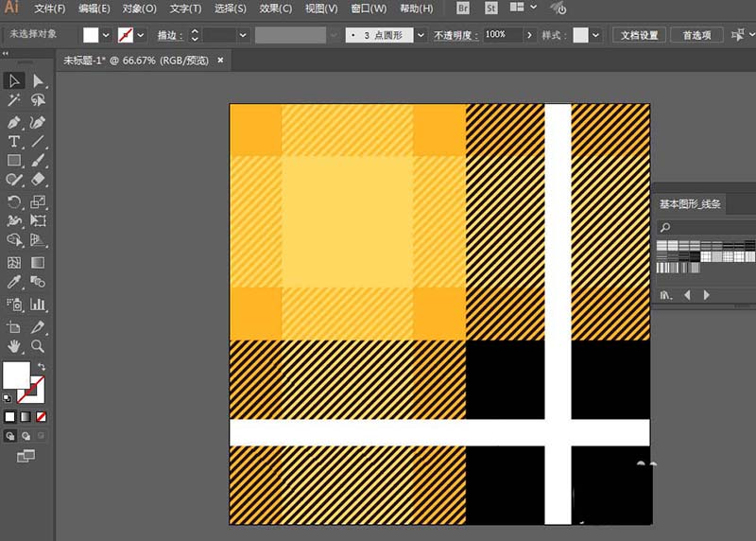Image resolution: width=756 pixels, height=541 pixels.
Task: Set the None (red slash) color mode
Action: (41, 416)
